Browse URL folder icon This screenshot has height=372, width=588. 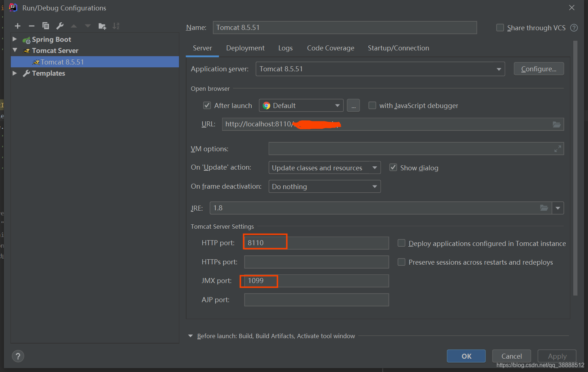pyautogui.click(x=557, y=124)
